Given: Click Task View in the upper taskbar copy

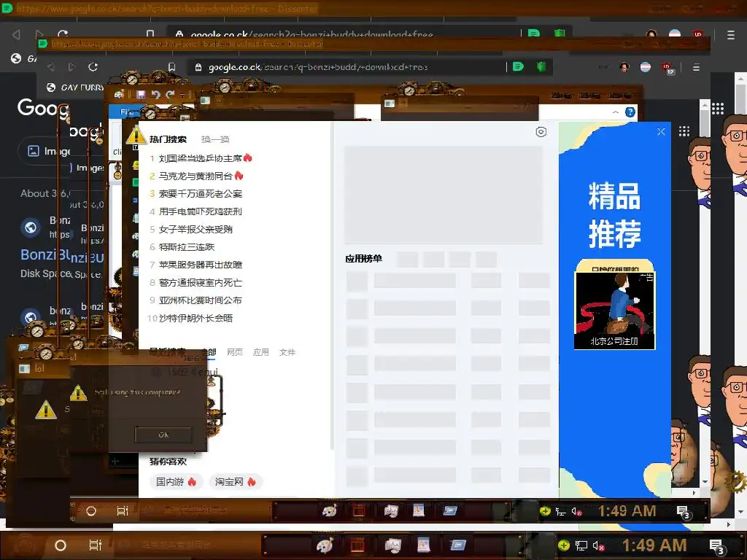Looking at the screenshot, I should 123,511.
